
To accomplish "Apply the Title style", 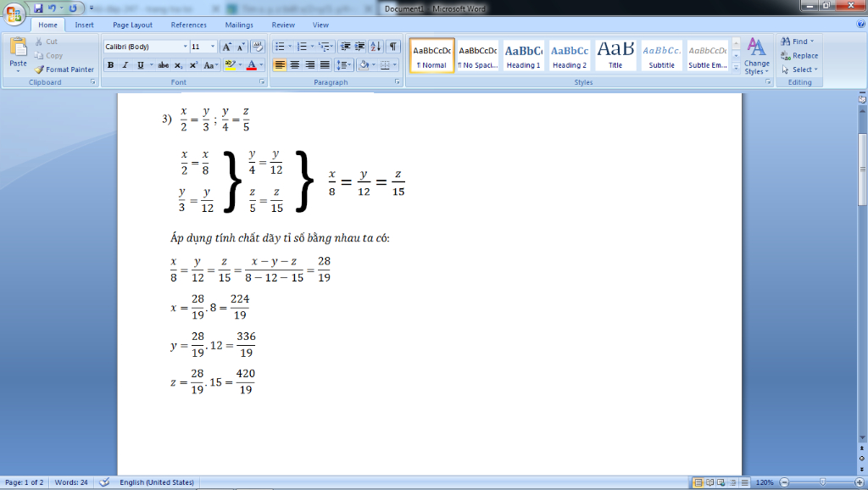I will [x=615, y=55].
